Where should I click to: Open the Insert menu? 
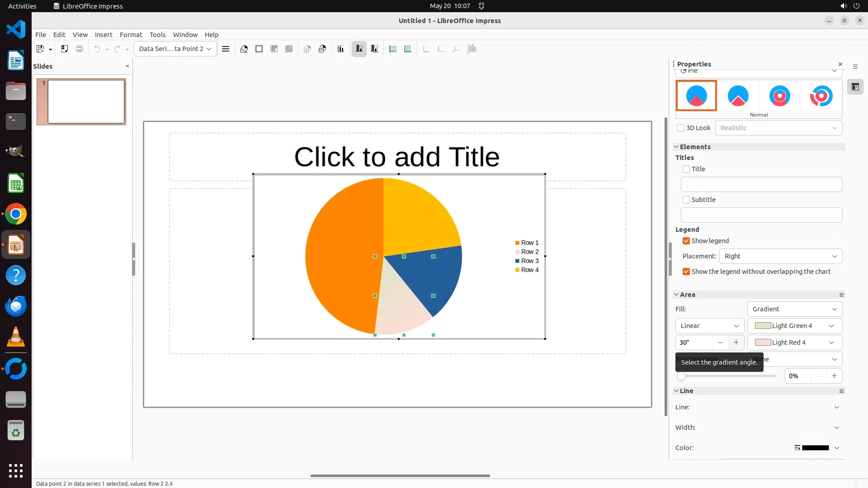[103, 35]
